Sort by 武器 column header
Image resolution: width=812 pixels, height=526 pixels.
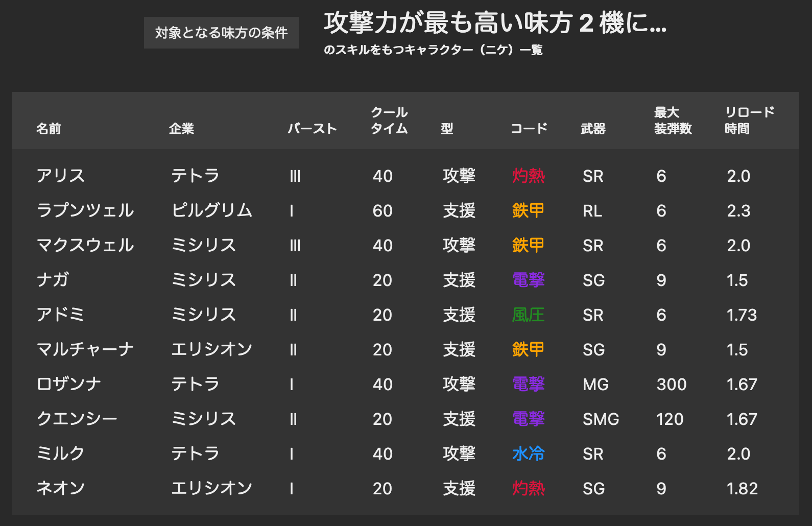click(x=593, y=129)
